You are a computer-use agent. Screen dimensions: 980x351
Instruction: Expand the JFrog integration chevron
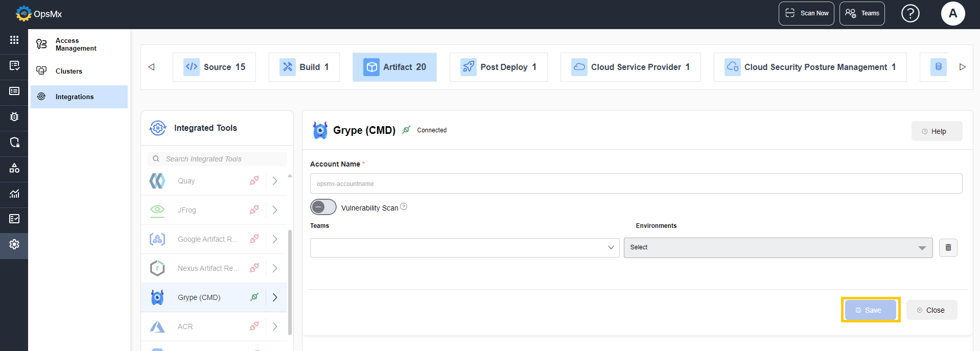point(275,210)
